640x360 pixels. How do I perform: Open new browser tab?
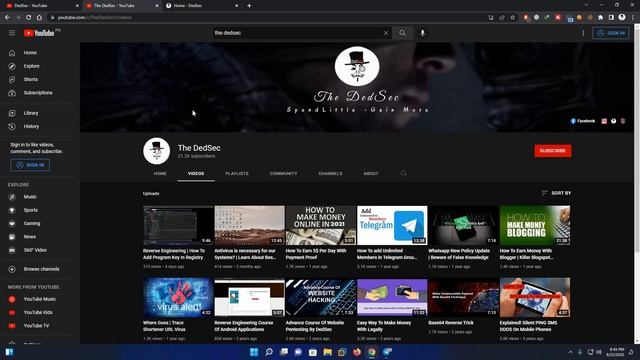coord(249,6)
